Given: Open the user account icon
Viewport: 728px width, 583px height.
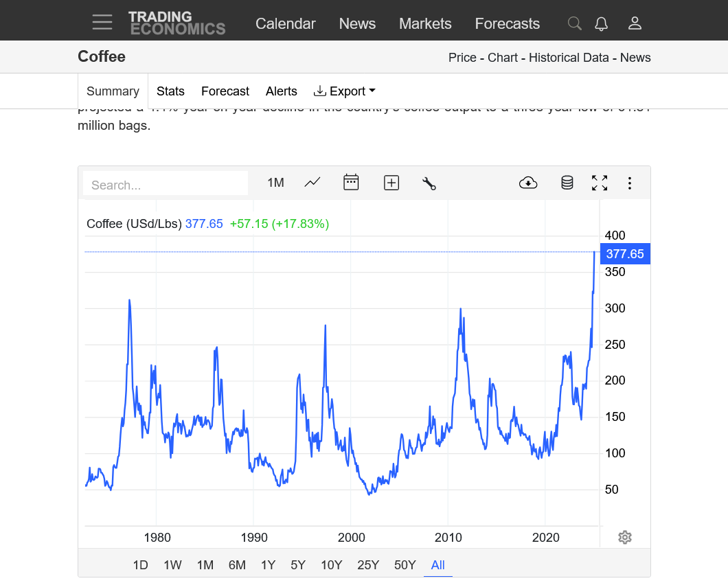Looking at the screenshot, I should coord(635,23).
